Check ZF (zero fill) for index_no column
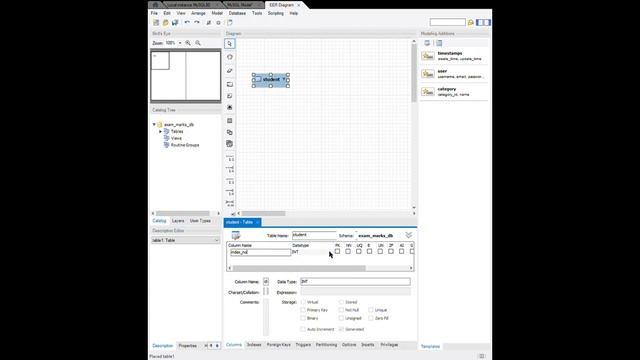The image size is (640, 360). tap(391, 251)
